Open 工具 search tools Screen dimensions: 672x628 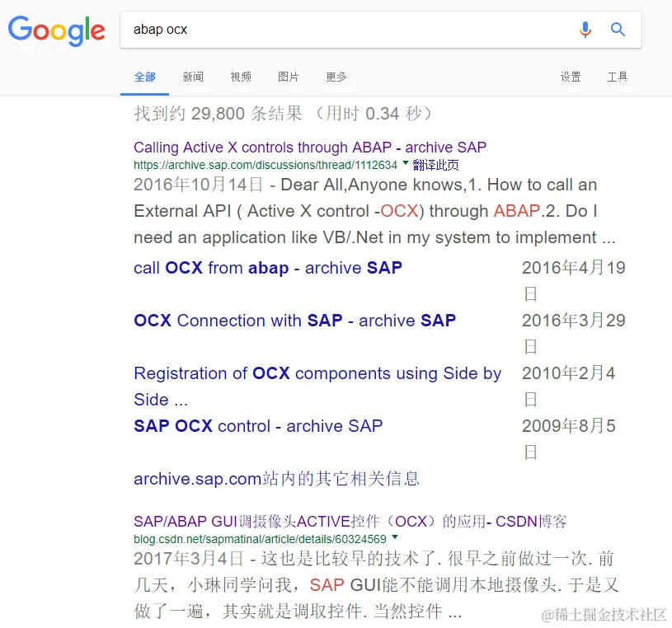617,77
